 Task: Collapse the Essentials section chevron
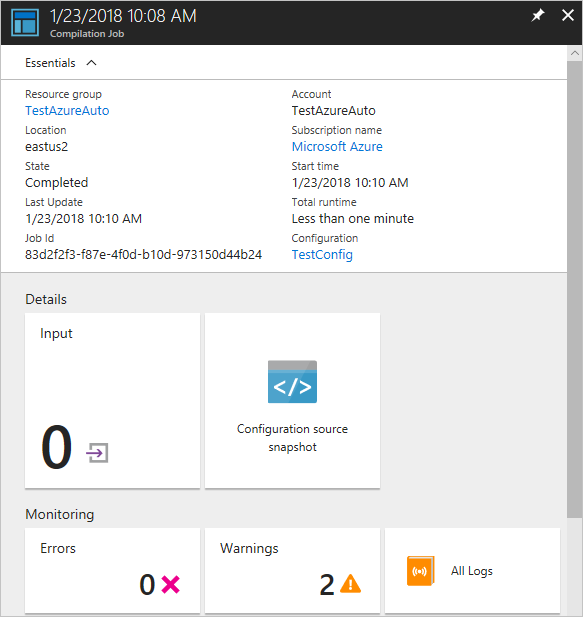(x=91, y=63)
